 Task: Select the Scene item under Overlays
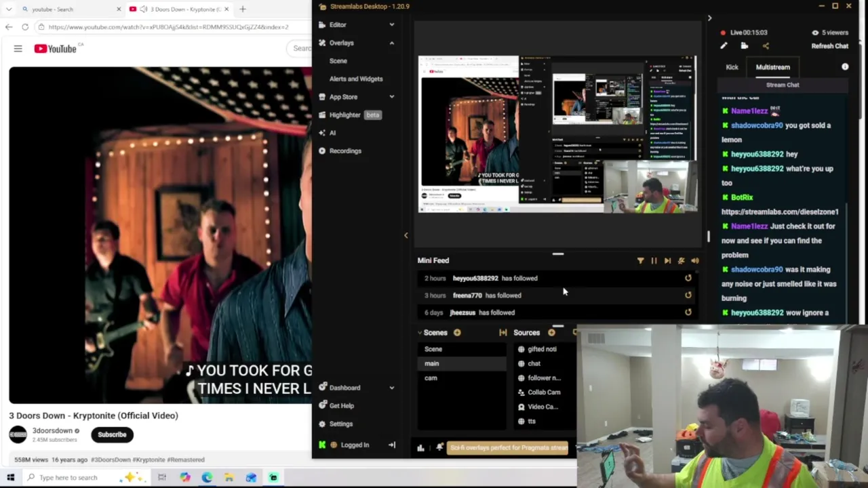pyautogui.click(x=338, y=61)
